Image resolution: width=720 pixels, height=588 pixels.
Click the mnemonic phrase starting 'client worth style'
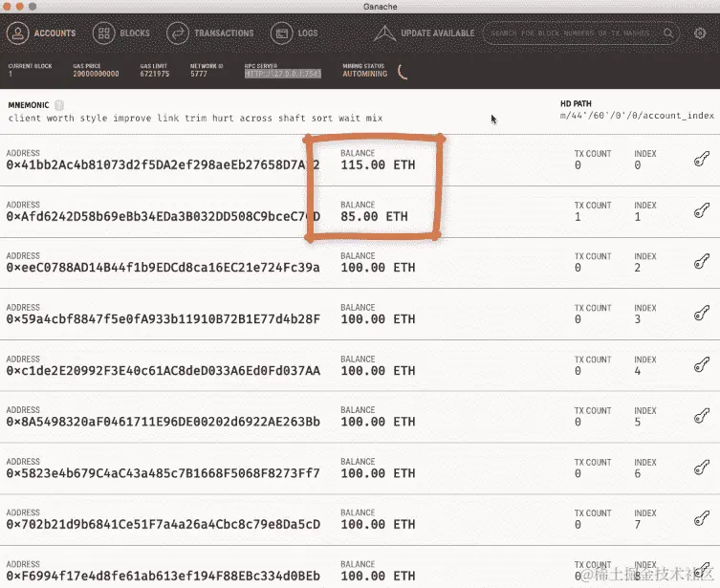(196, 118)
